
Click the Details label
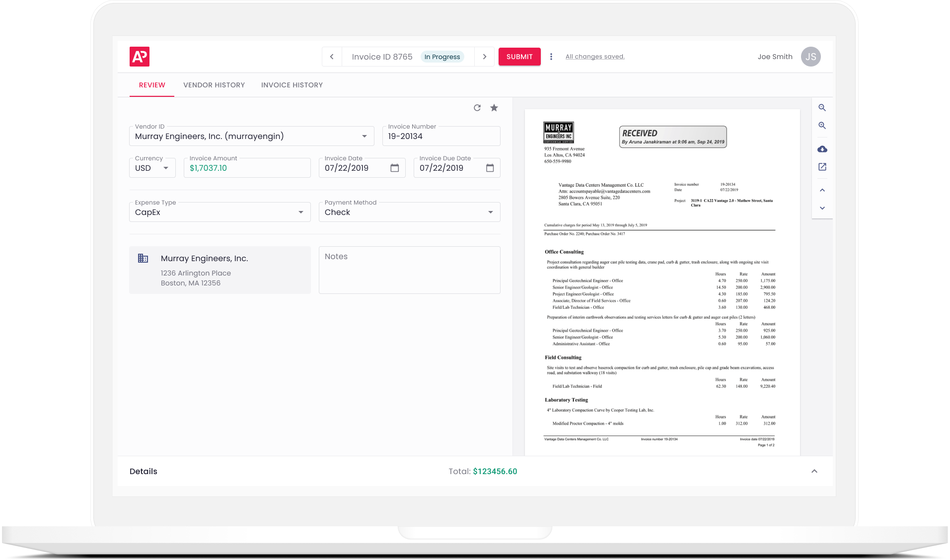pos(144,471)
